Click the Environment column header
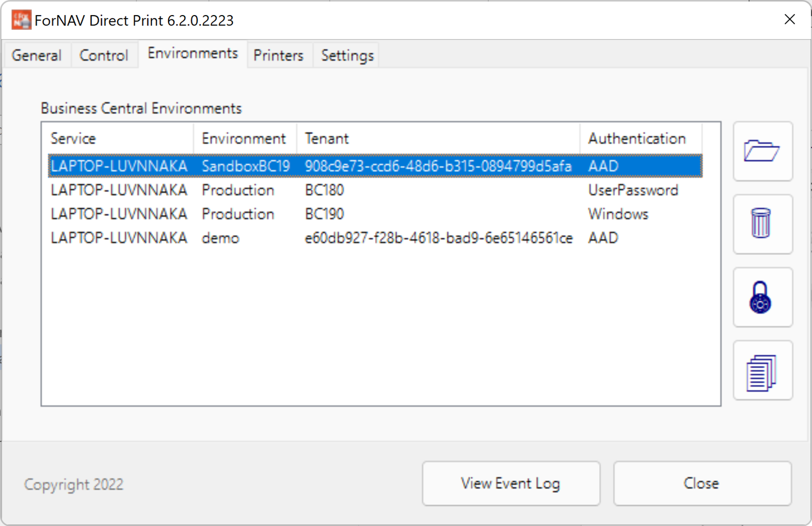 tap(245, 138)
